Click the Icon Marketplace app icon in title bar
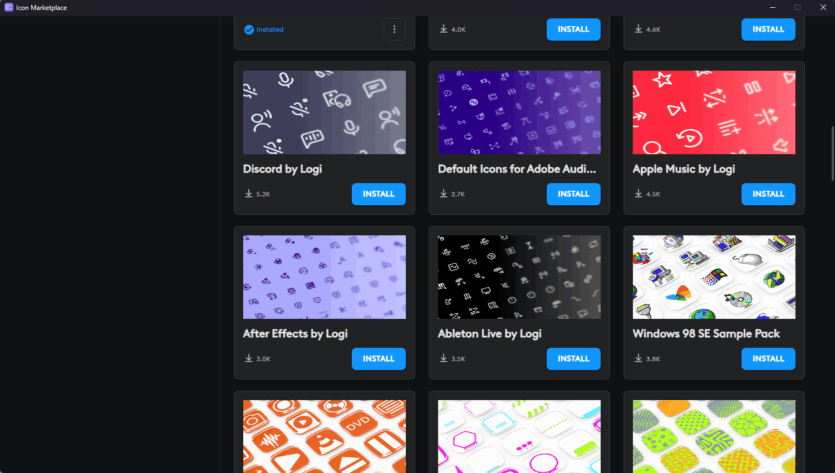The width and height of the screenshot is (835, 473). pos(8,7)
